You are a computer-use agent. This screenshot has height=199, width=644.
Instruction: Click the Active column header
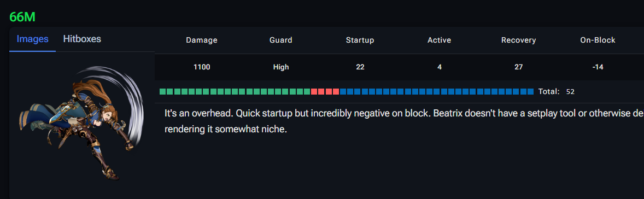tap(440, 40)
